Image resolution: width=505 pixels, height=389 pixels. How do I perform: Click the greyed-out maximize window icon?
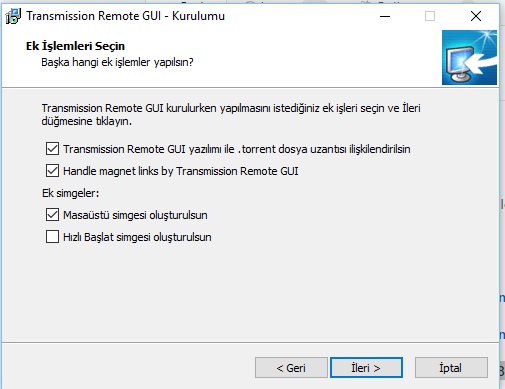pyautogui.click(x=430, y=16)
